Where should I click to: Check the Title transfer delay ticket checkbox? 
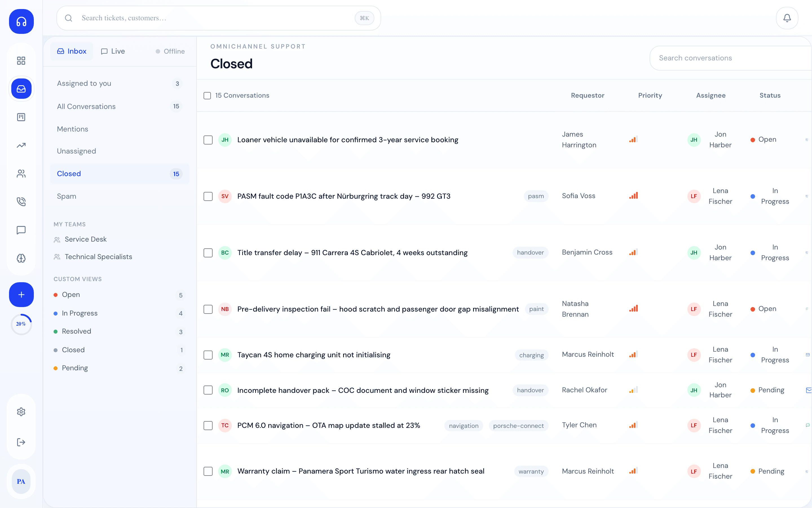click(x=208, y=253)
